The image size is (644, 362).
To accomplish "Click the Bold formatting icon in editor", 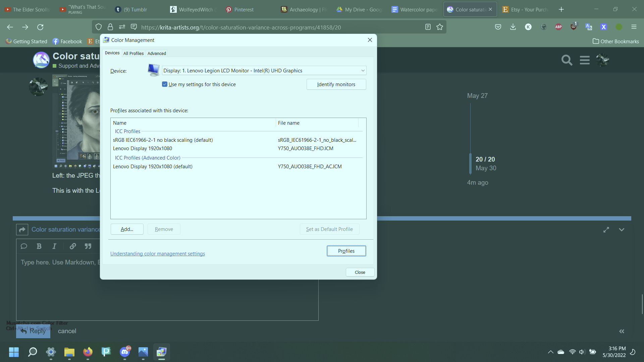I will (39, 246).
